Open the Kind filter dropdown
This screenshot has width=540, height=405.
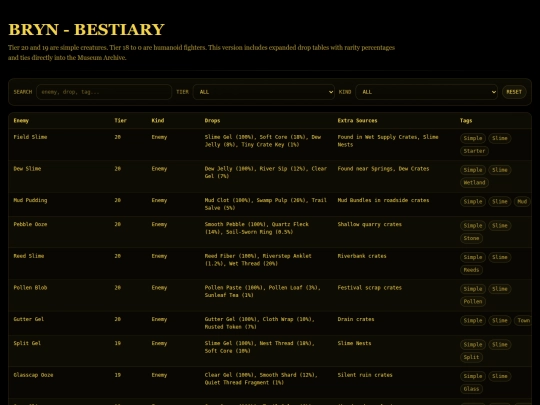tap(426, 92)
